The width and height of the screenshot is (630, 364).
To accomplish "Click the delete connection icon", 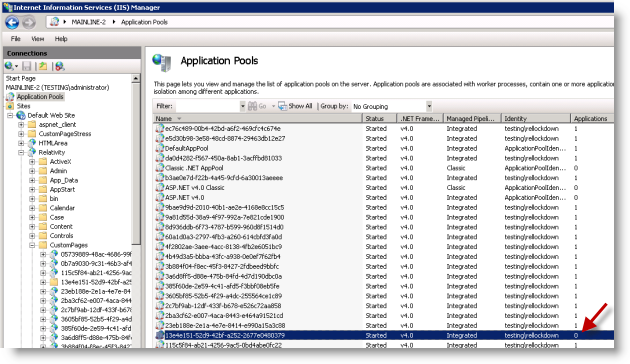I will [59, 66].
